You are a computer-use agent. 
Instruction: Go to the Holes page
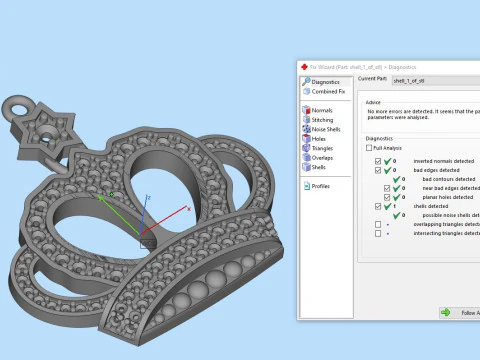click(318, 139)
